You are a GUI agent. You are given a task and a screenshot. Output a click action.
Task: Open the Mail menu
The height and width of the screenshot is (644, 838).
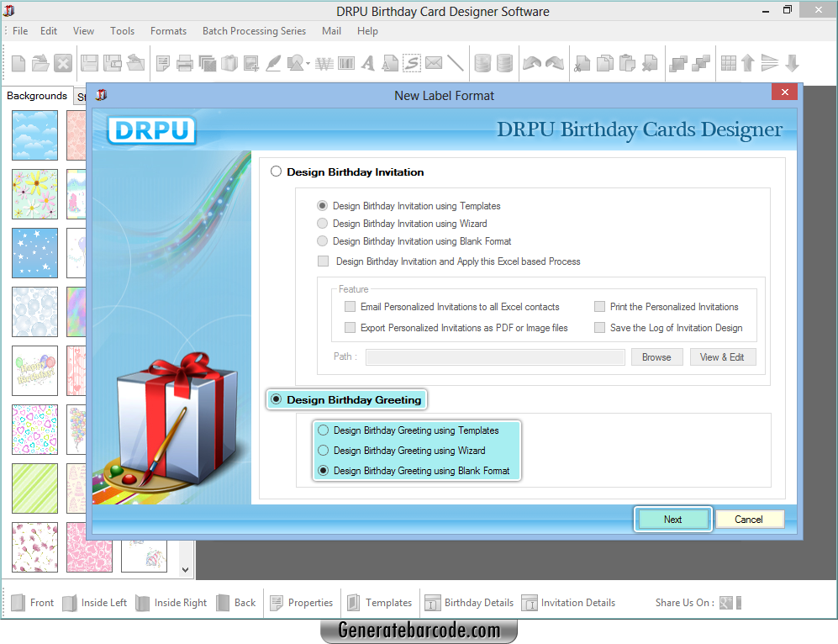[331, 31]
